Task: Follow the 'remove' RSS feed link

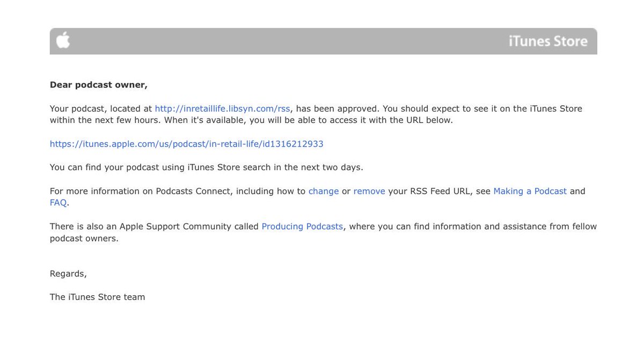Action: (369, 191)
